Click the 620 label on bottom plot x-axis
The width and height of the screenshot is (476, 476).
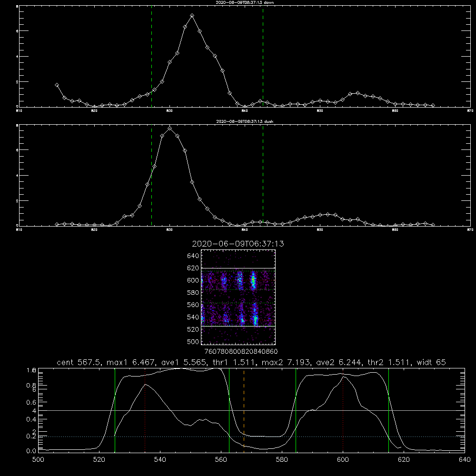click(404, 460)
